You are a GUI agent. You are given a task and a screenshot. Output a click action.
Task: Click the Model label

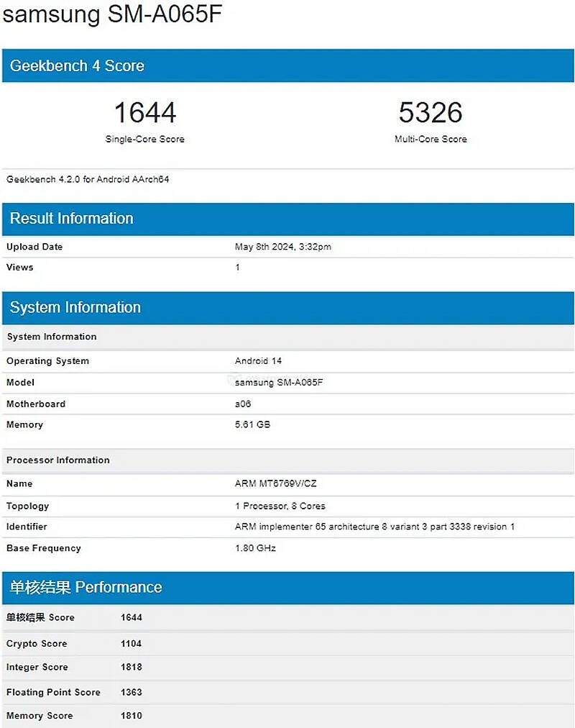coord(20,382)
